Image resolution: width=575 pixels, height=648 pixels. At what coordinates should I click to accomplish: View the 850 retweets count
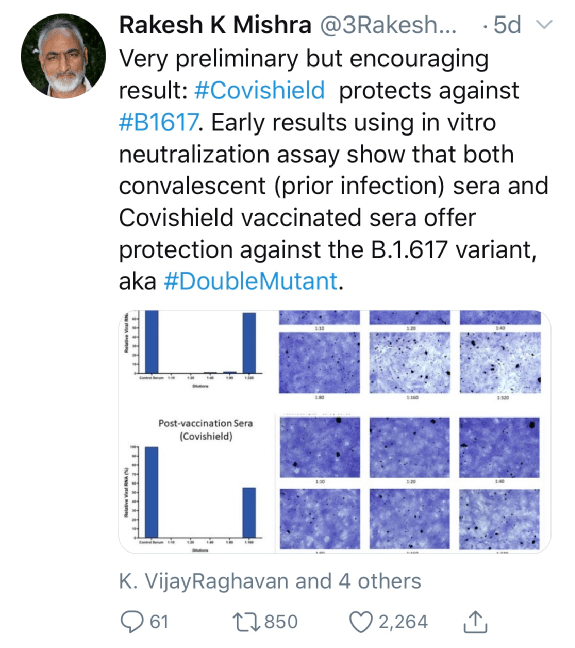(x=281, y=622)
